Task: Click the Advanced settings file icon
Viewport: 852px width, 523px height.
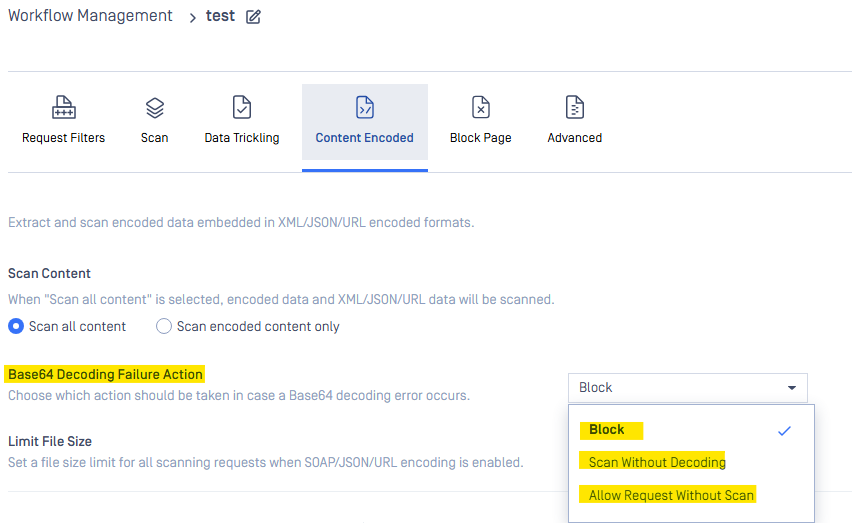Action: 574,108
